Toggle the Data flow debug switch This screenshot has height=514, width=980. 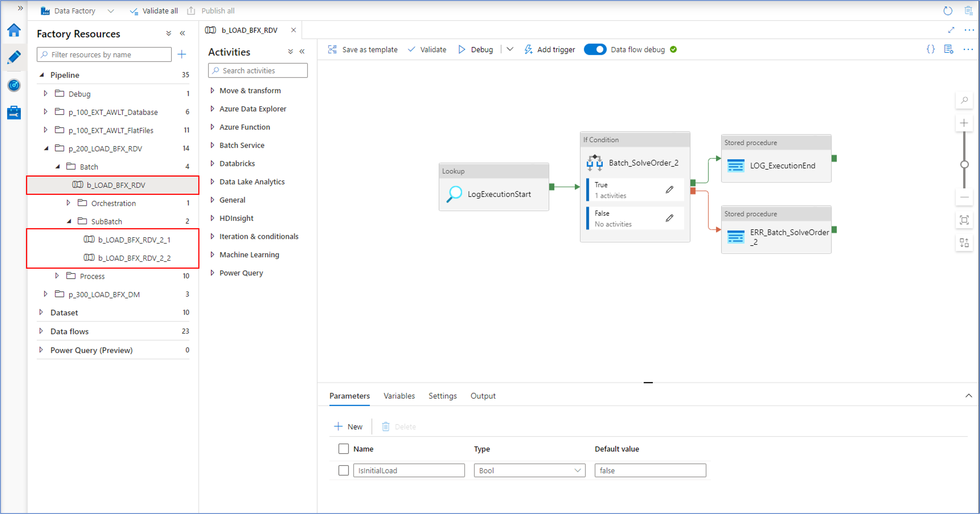pyautogui.click(x=595, y=49)
